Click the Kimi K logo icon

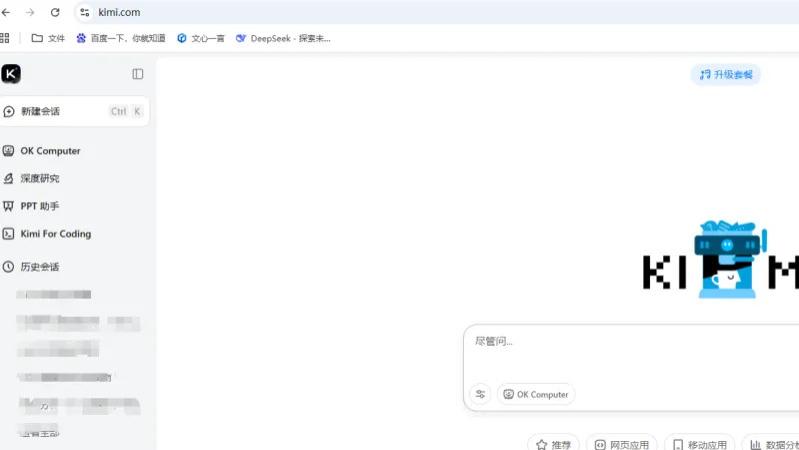[x=11, y=74]
